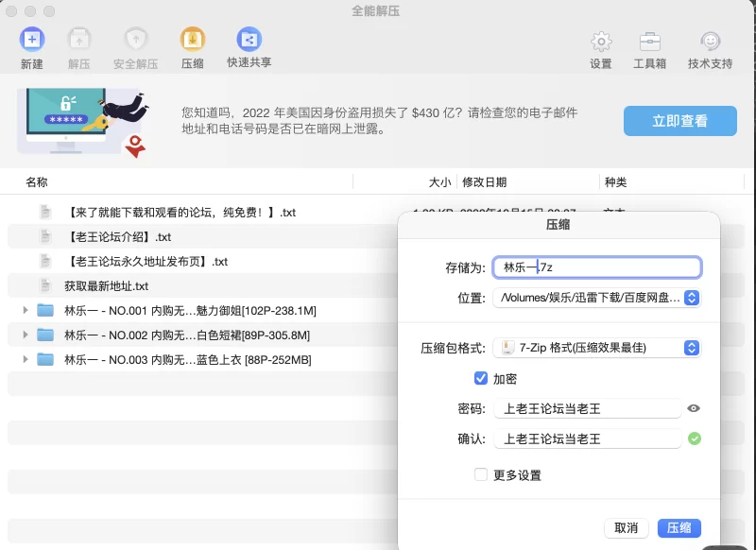Click the 存储为 filename input field

pos(596,267)
